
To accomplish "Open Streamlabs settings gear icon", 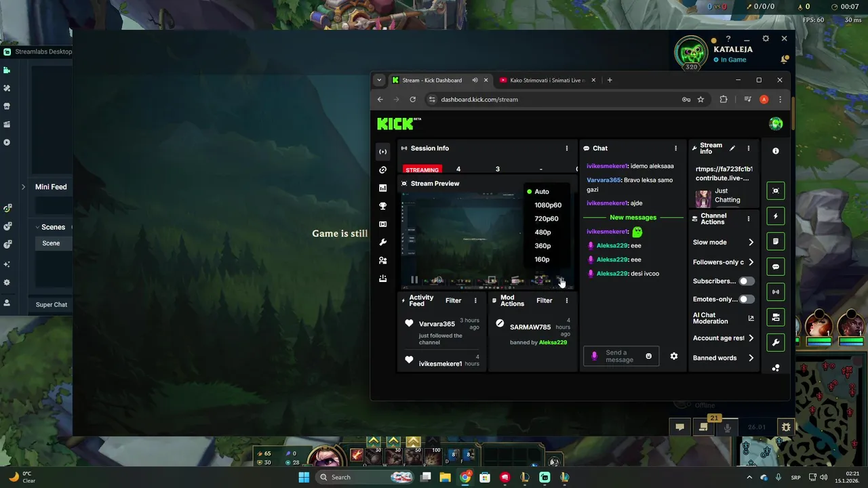I will click(x=7, y=283).
